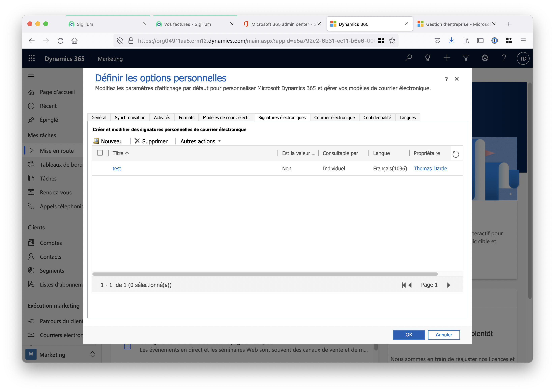Image resolution: width=555 pixels, height=392 pixels.
Task: Click the lightbulb assistant icon
Action: click(427, 58)
